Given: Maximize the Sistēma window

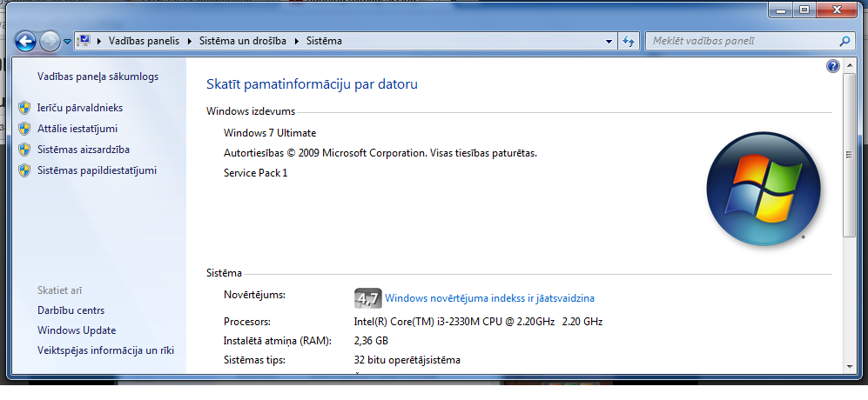Looking at the screenshot, I should 804,10.
